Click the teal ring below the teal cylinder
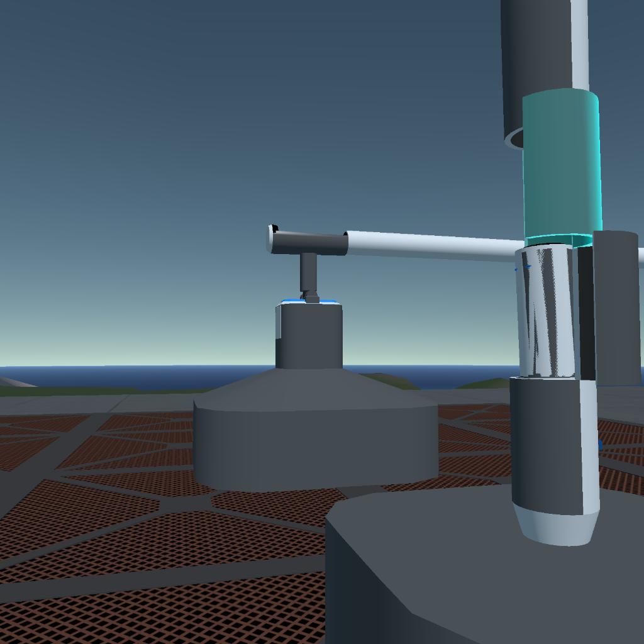This screenshot has width=644, height=644. pos(558,240)
